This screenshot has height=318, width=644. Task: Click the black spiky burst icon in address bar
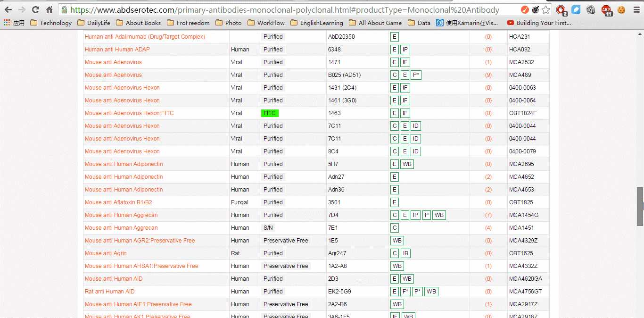pyautogui.click(x=535, y=9)
